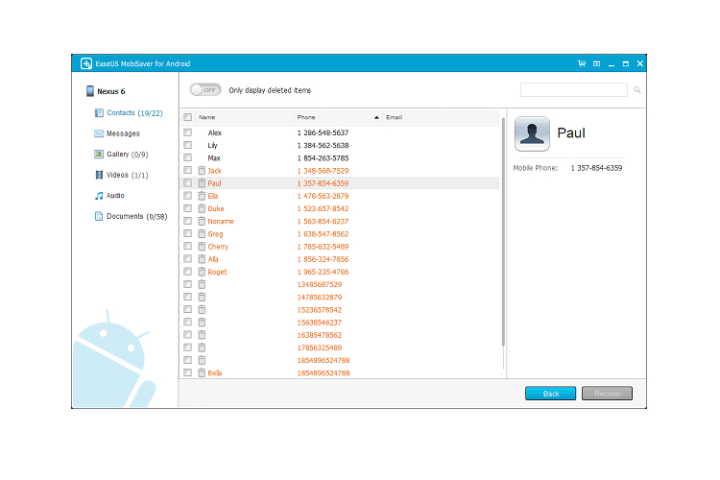Open the Messages category

123,134
